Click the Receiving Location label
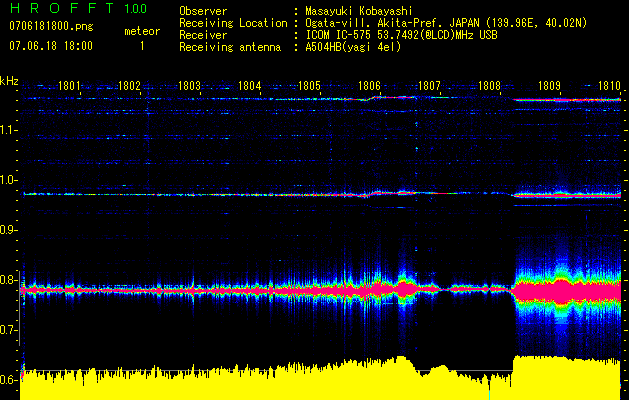 tap(233, 24)
